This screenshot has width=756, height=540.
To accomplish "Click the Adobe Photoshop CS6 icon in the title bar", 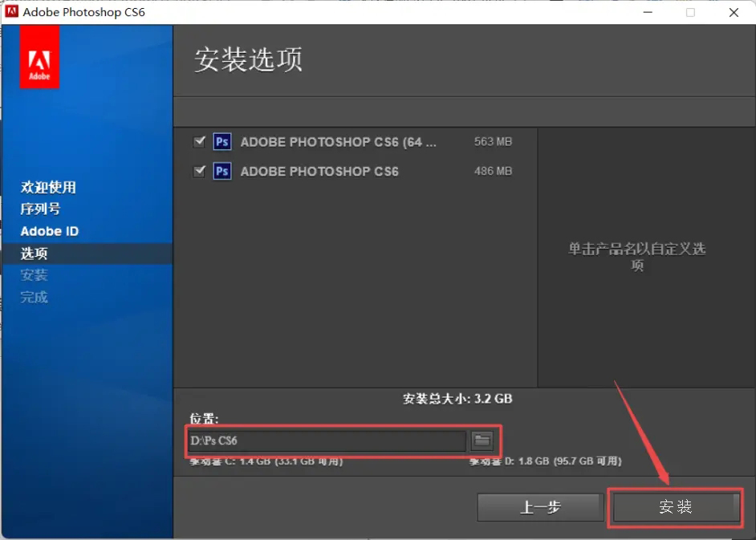I will click(x=11, y=11).
